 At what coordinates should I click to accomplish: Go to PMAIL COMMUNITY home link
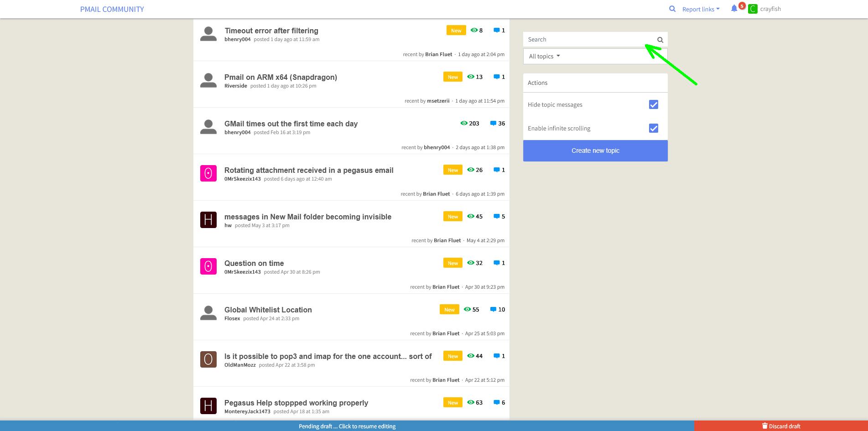coord(112,9)
